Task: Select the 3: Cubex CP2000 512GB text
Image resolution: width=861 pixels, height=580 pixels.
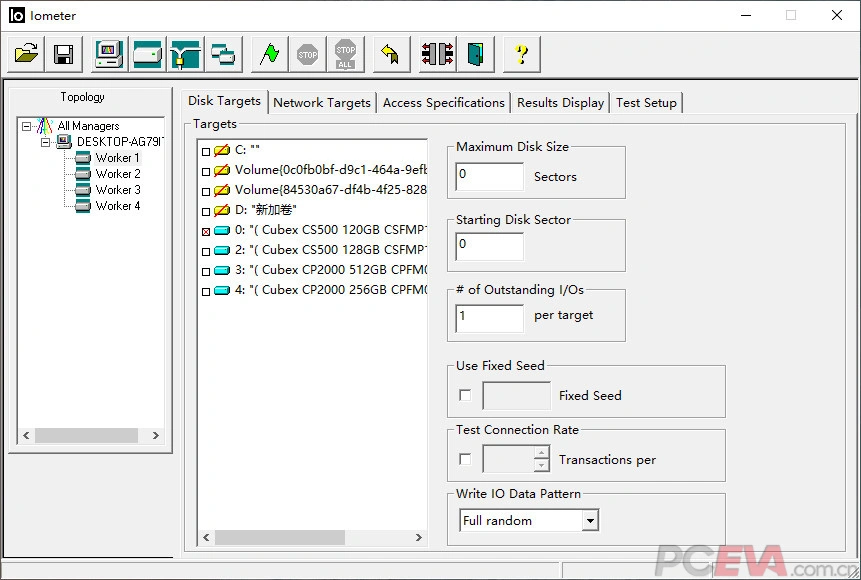Action: point(331,270)
